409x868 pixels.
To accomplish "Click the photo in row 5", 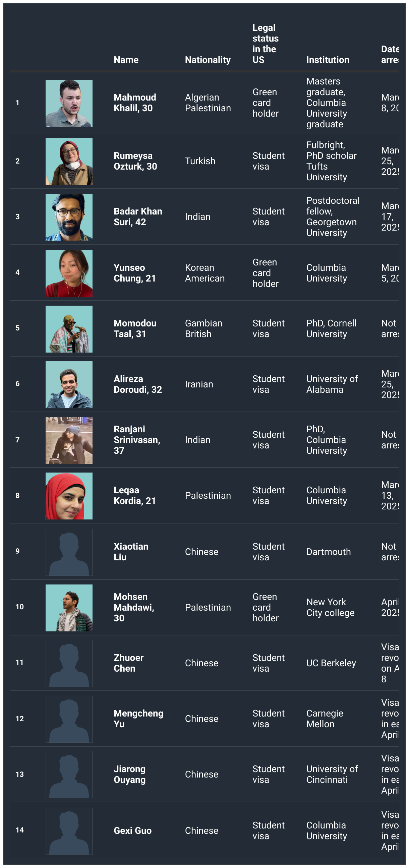I will 69,329.
